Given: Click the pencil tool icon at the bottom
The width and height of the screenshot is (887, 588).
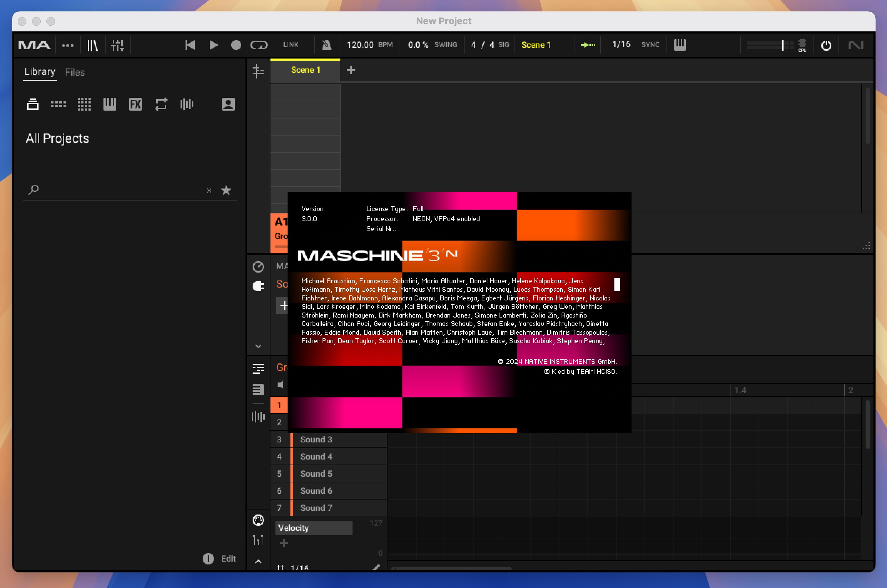Looking at the screenshot, I should (x=376, y=567).
